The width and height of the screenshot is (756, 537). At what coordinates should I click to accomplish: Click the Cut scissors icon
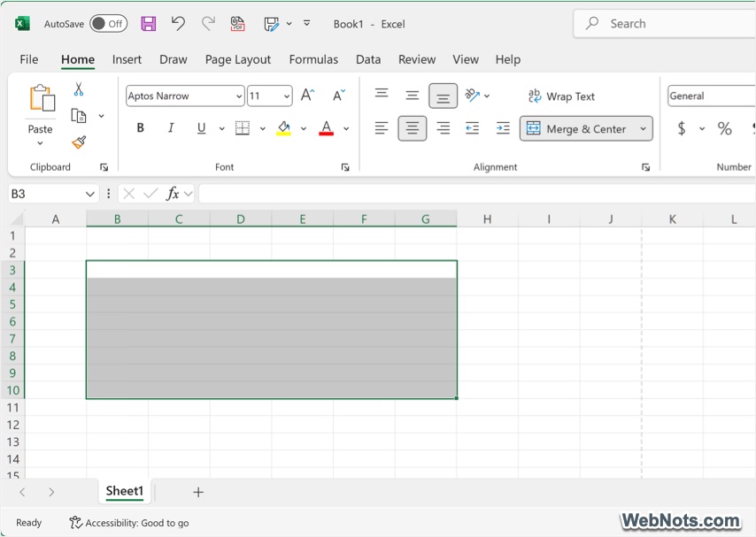tap(79, 89)
